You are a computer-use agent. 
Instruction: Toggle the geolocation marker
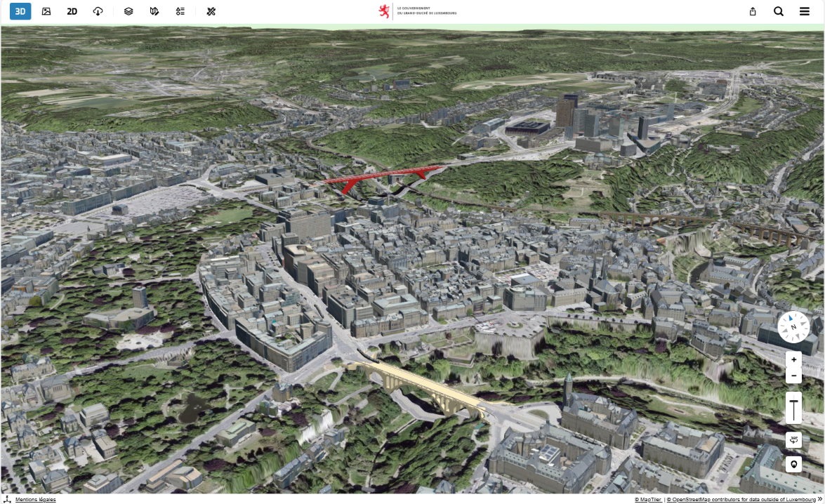pos(793,464)
